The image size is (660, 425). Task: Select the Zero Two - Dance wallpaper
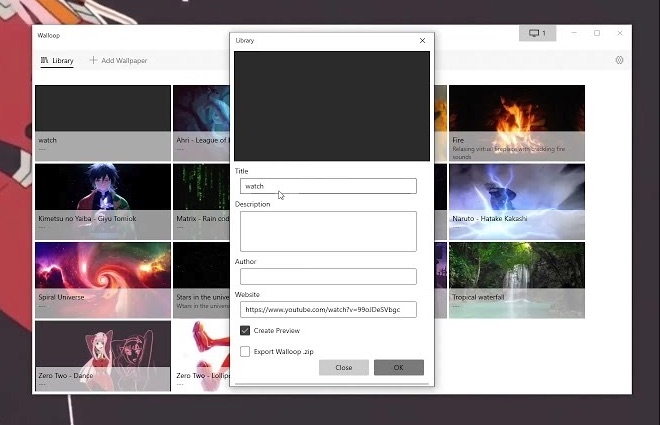(x=103, y=356)
